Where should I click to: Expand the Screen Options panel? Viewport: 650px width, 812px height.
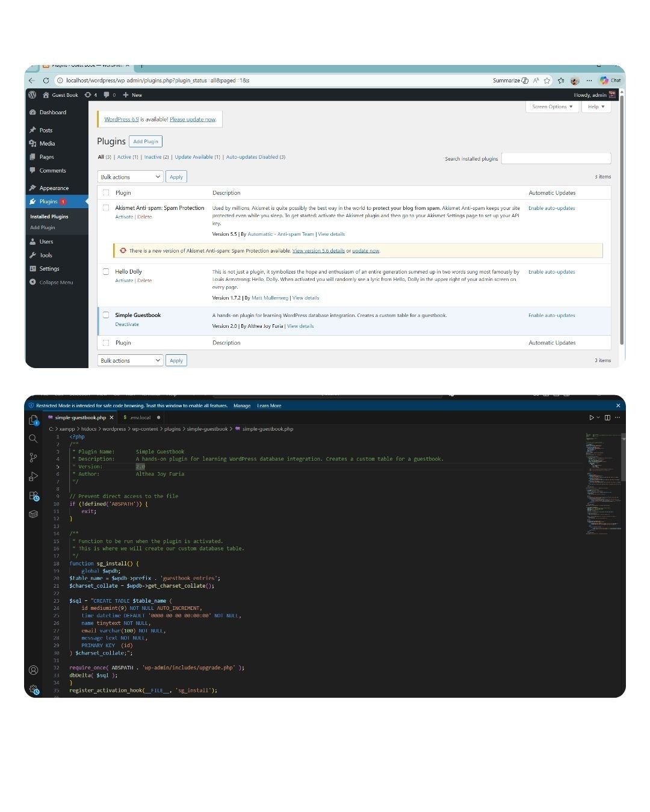(x=552, y=107)
